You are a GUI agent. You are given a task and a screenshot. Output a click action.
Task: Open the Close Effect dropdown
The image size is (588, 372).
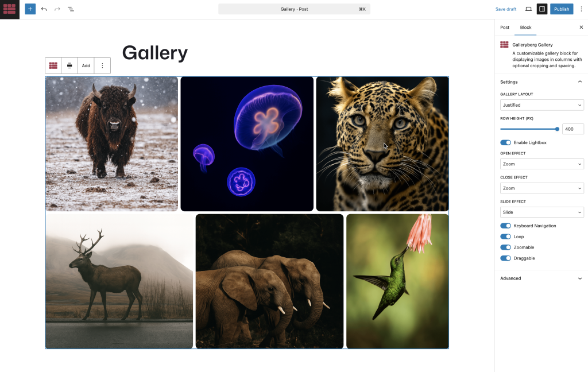pyautogui.click(x=542, y=188)
